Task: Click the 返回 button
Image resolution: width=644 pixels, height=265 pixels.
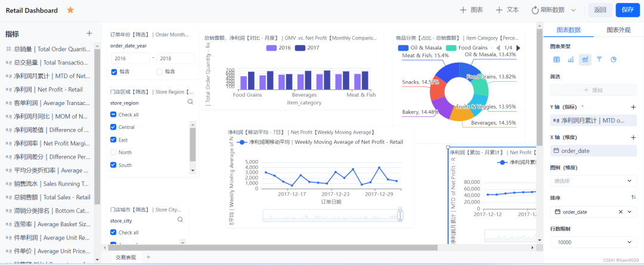Action: point(600,10)
